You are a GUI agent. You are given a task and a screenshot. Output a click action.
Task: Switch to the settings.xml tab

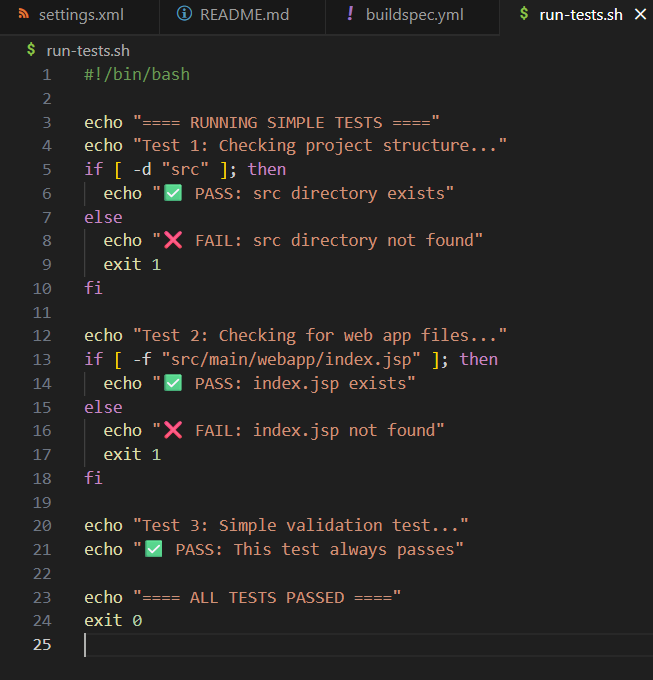(79, 16)
